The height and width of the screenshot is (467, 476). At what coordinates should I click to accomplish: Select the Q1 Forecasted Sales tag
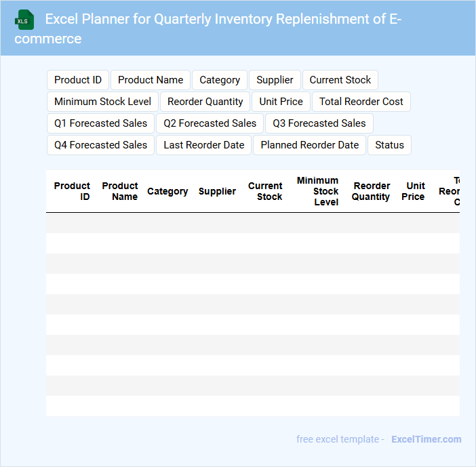(x=101, y=123)
